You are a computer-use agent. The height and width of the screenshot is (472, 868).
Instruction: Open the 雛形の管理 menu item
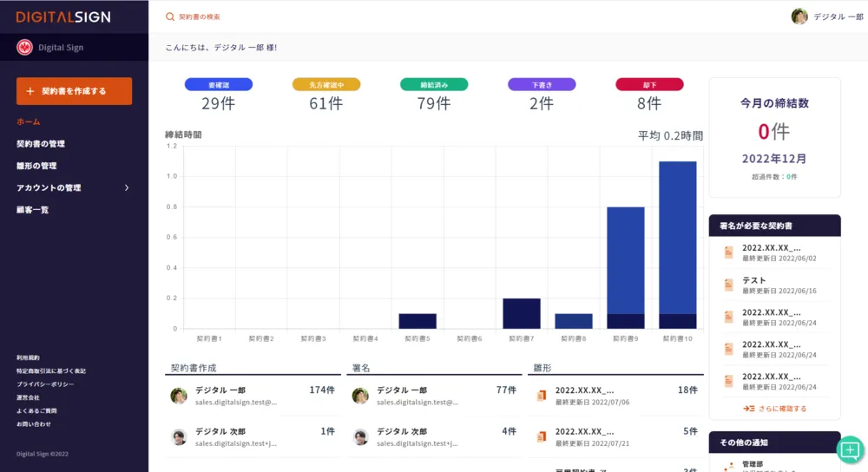(36, 166)
